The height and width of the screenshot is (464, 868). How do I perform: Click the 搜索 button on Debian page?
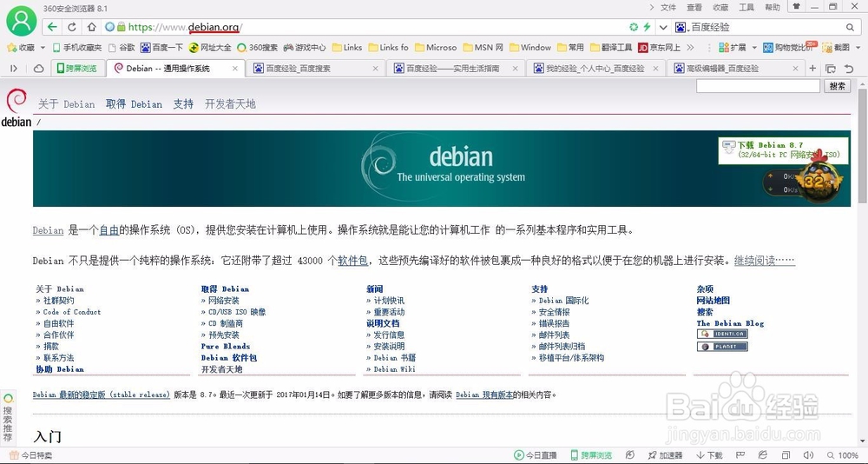tap(838, 86)
